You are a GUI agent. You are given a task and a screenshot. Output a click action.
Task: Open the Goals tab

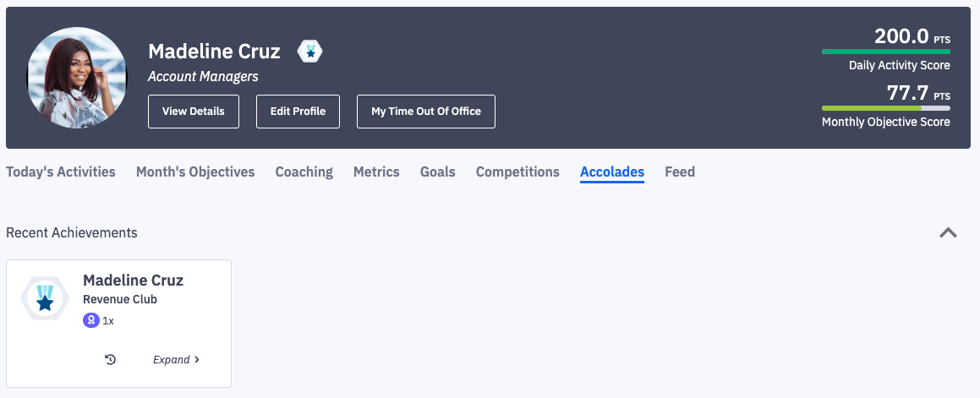(438, 172)
